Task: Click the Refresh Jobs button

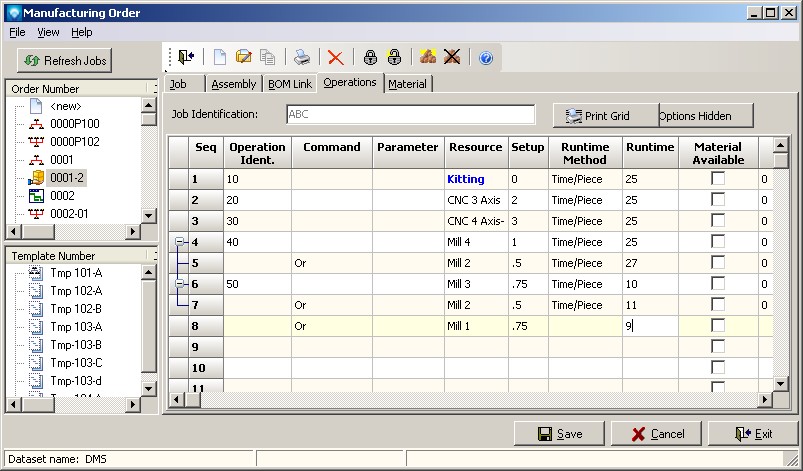Action: (x=65, y=61)
